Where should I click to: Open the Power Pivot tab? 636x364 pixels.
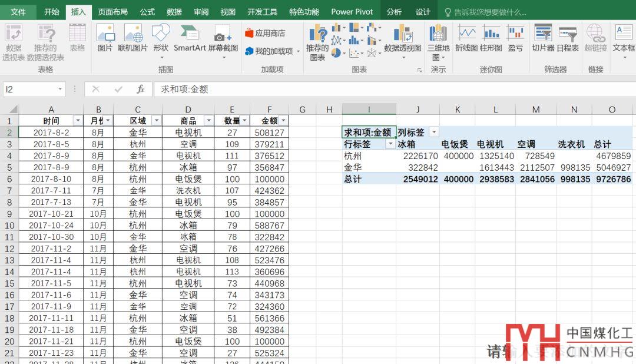click(x=352, y=12)
